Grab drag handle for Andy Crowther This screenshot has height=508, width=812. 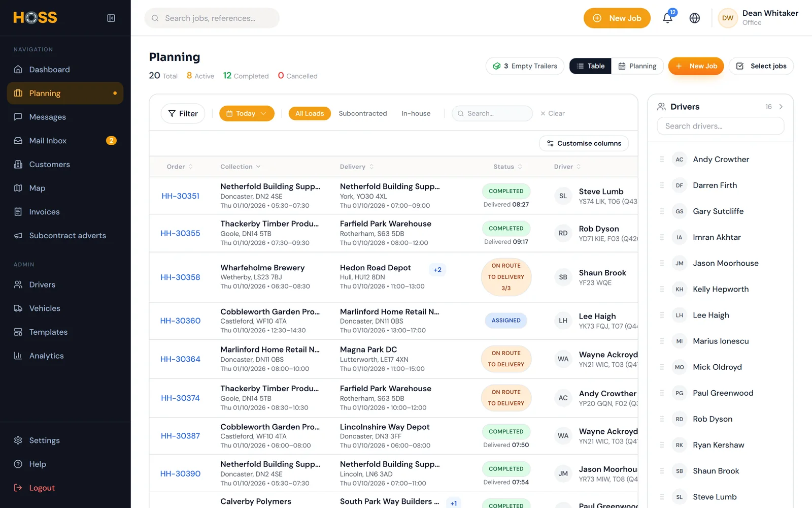tap(662, 160)
